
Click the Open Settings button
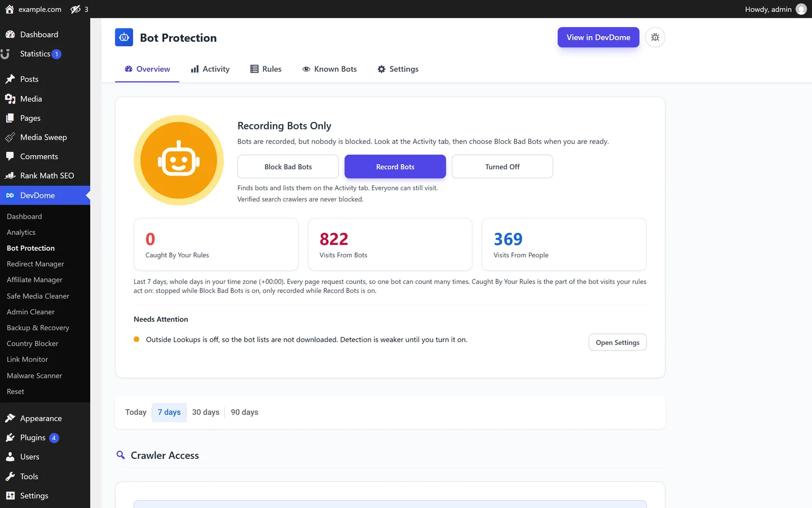[x=617, y=342]
